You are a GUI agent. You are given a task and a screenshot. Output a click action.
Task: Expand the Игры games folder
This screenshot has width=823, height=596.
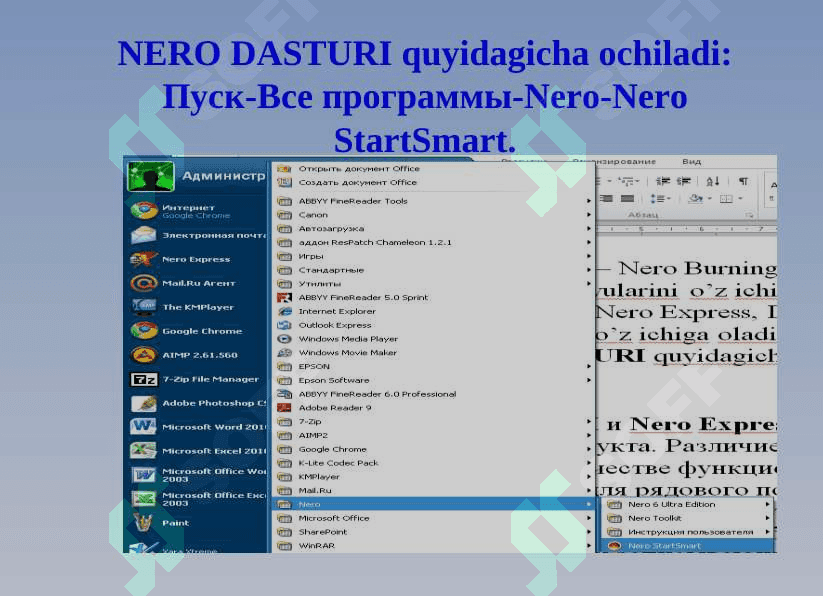point(434,256)
